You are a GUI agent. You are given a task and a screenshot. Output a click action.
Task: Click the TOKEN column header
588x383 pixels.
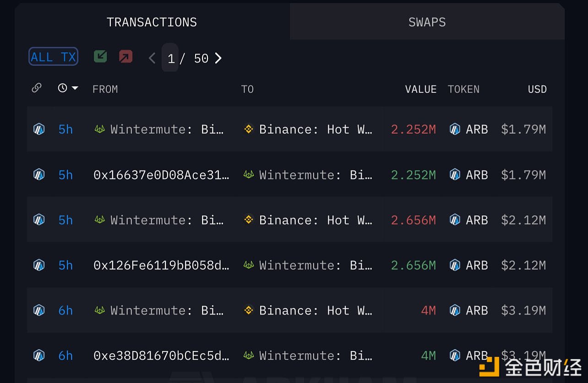point(463,89)
